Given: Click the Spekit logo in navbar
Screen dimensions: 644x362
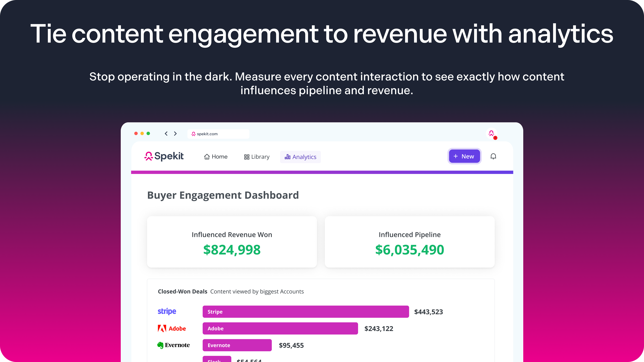Looking at the screenshot, I should pyautogui.click(x=164, y=156).
